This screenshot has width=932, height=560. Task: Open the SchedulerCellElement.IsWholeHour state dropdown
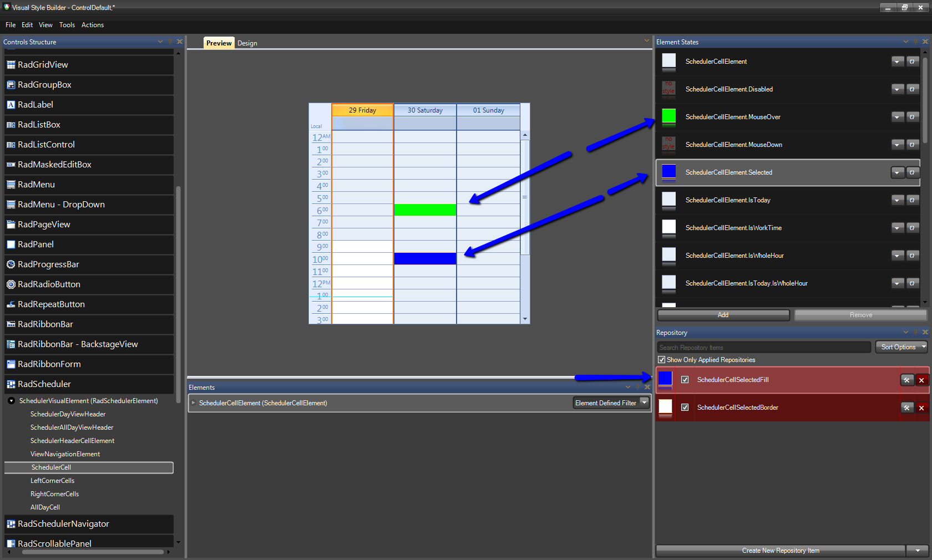tap(898, 256)
